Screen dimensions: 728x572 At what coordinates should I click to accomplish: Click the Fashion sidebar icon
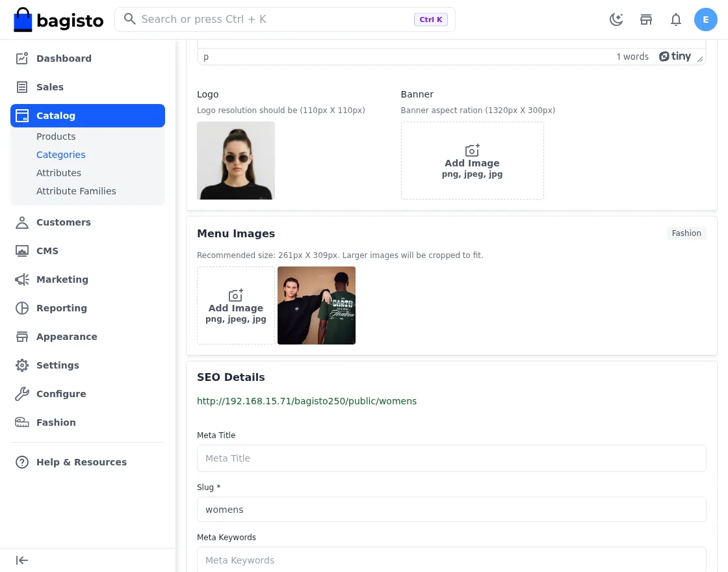(22, 422)
